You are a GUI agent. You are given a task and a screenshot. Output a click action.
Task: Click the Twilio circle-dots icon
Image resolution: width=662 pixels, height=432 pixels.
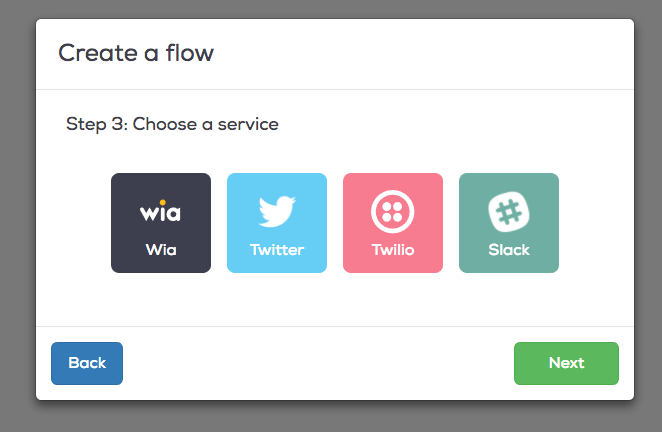tap(393, 212)
